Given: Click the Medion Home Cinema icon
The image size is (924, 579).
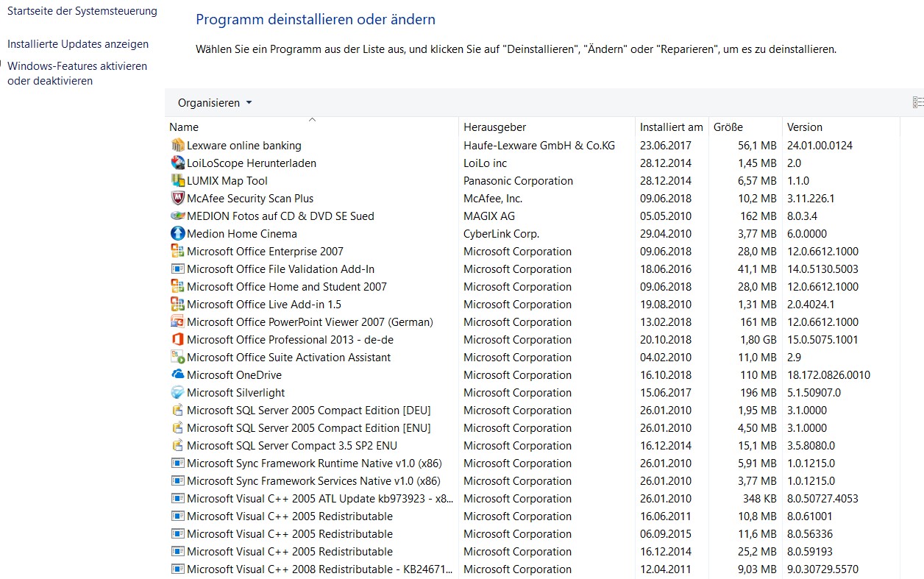Looking at the screenshot, I should tap(177, 233).
